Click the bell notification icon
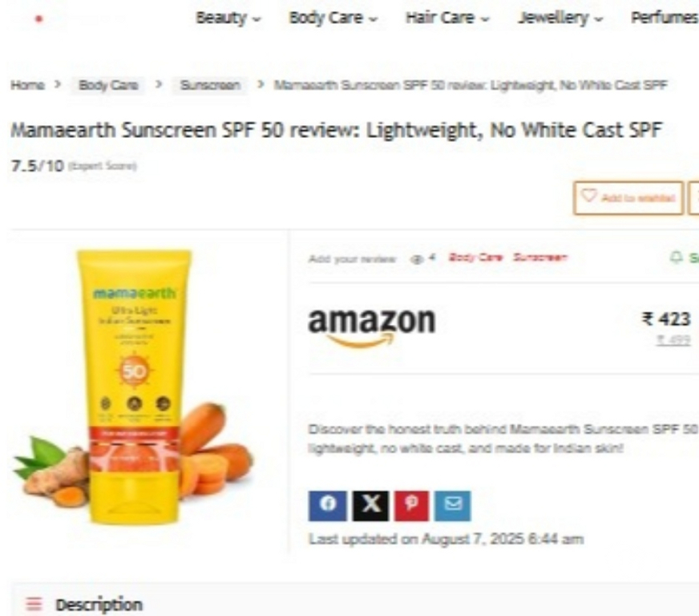 pos(677,257)
